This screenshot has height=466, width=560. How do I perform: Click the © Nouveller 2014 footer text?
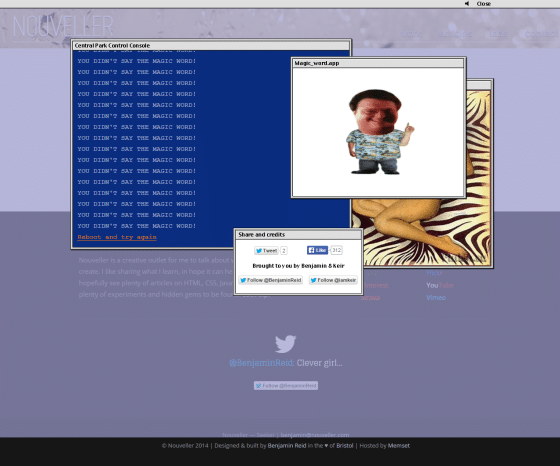[x=185, y=446]
